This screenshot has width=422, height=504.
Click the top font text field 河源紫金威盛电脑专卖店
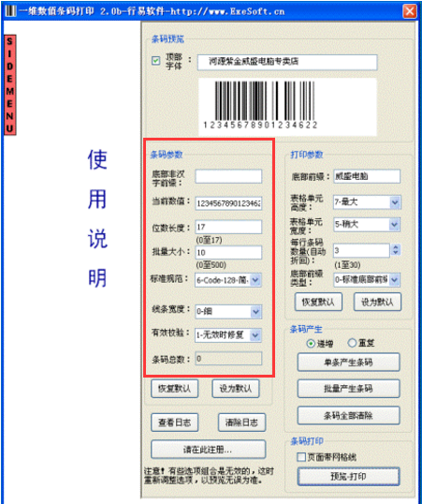coord(287,62)
